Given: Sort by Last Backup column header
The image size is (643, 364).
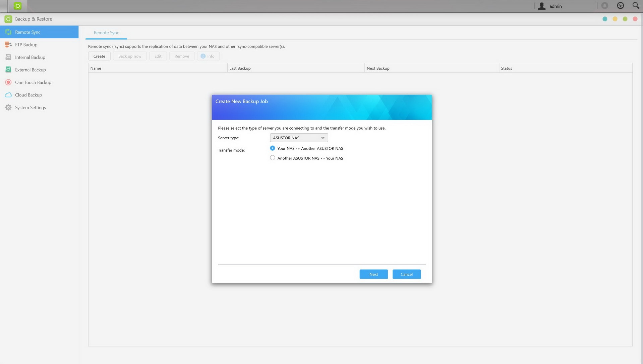Looking at the screenshot, I should (x=296, y=68).
